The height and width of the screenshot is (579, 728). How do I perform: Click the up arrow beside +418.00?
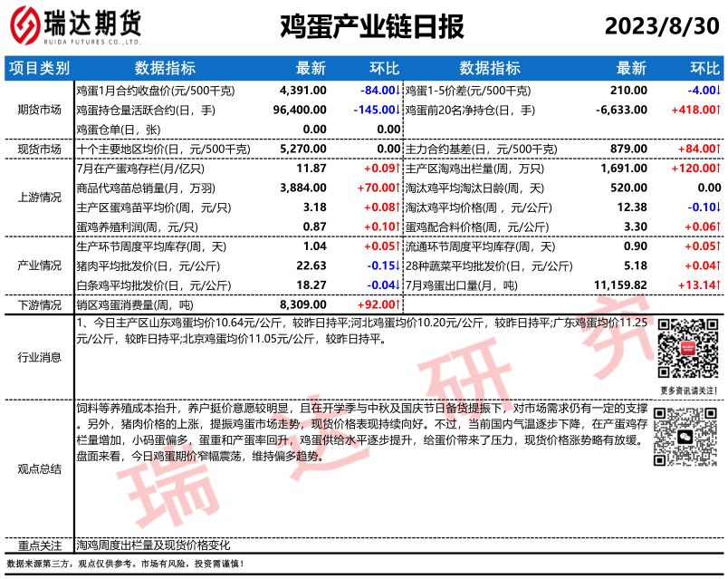719,110
